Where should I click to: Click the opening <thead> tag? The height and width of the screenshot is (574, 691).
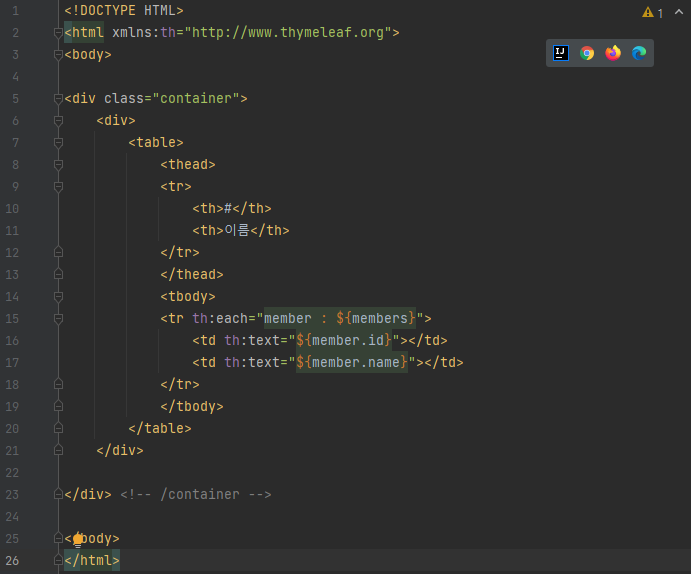(188, 165)
